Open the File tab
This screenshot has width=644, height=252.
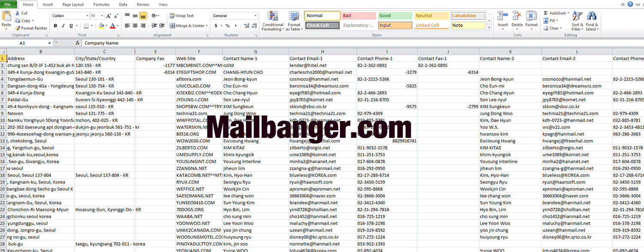click(8, 4)
